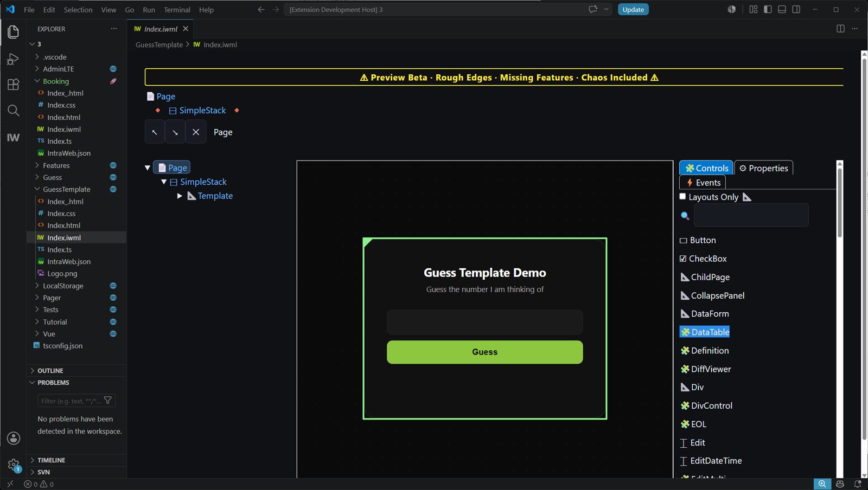
Task: Click the number input in preview
Action: (485, 322)
